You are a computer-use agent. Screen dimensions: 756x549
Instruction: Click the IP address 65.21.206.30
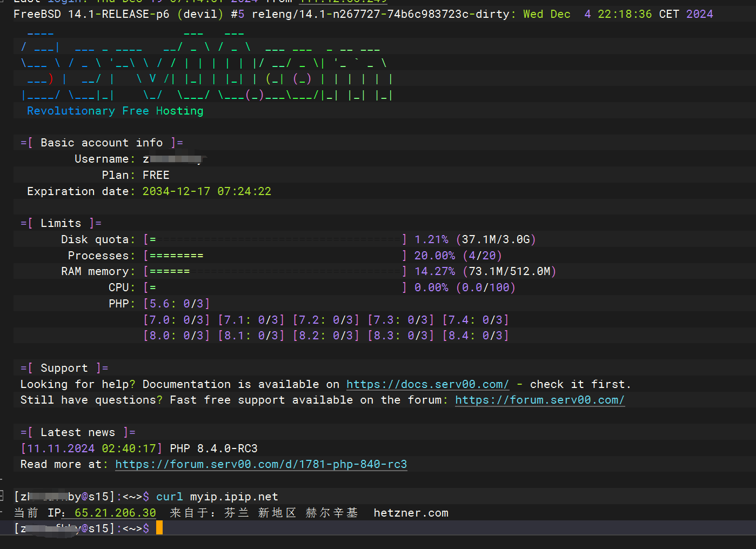pyautogui.click(x=115, y=513)
